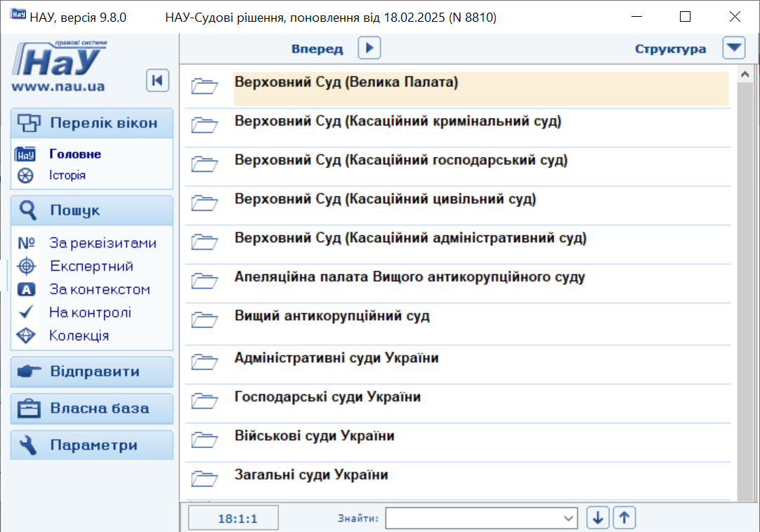The width and height of the screenshot is (760, 532).
Task: Click folder icon of Військові суди України
Action: click(x=204, y=439)
